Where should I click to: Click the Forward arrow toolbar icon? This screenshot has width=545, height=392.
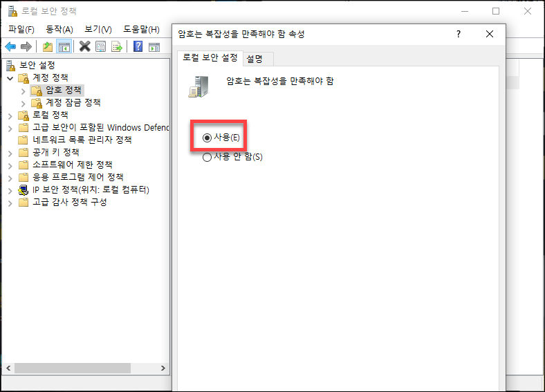pos(26,46)
